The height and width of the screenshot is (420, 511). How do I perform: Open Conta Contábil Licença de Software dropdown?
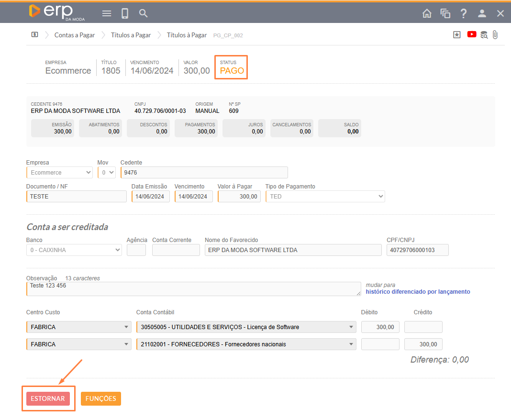[x=246, y=327]
